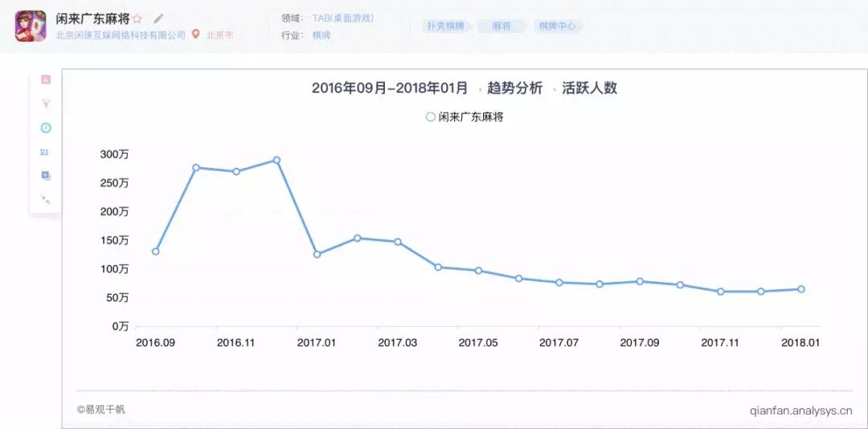
Task: Click the 2017.09 data point on the line
Action: coord(640,281)
